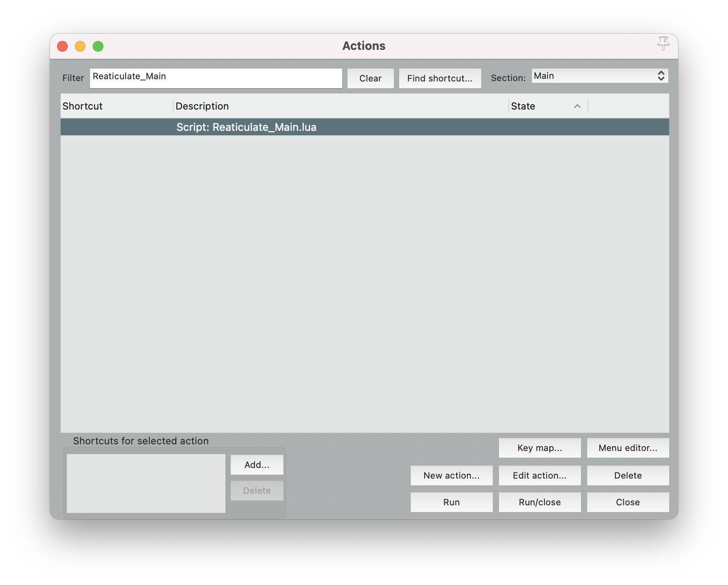
Task: Click the Edit action button
Action: 540,475
